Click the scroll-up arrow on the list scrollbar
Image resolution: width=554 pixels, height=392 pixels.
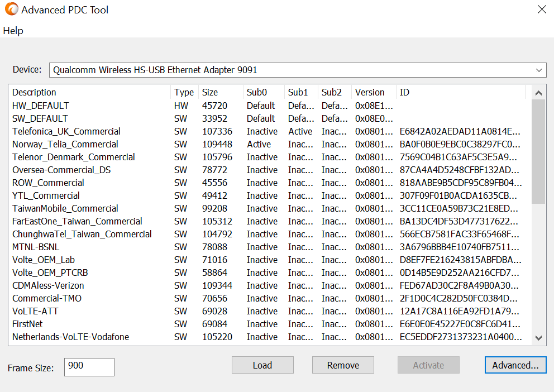click(538, 93)
